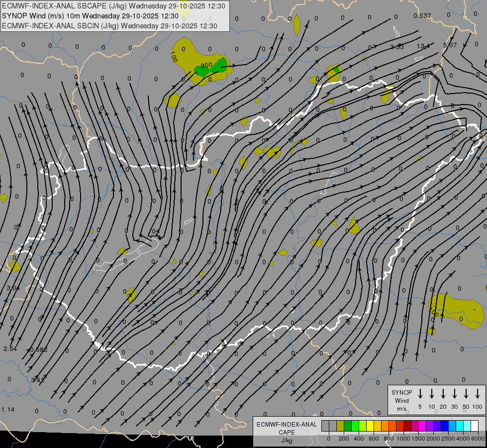Click the '1500' tick label on CAPE scale
Screen dimensions: 487x448
point(418,439)
